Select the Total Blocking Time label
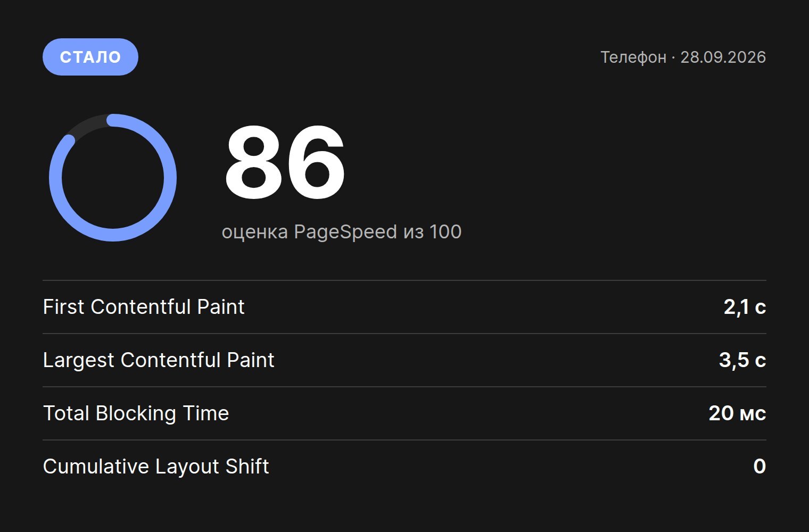The height and width of the screenshot is (532, 809). tap(136, 413)
